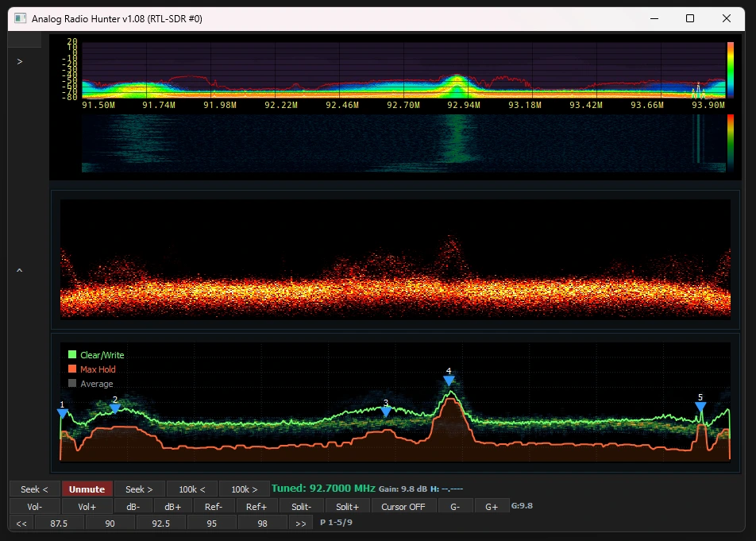The width and height of the screenshot is (756, 541).
Task: Increase volume with Vol+
Action: 87,506
